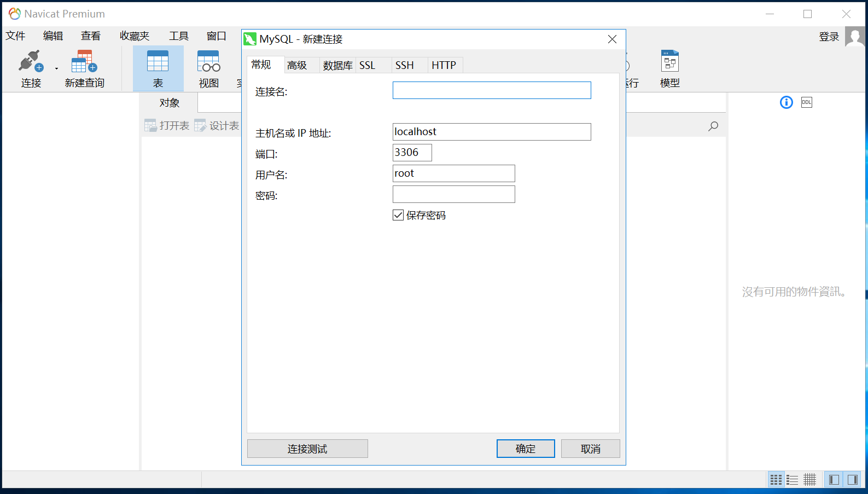Switch to the SSL tab
Viewport: 868px width, 494px height.
click(373, 65)
